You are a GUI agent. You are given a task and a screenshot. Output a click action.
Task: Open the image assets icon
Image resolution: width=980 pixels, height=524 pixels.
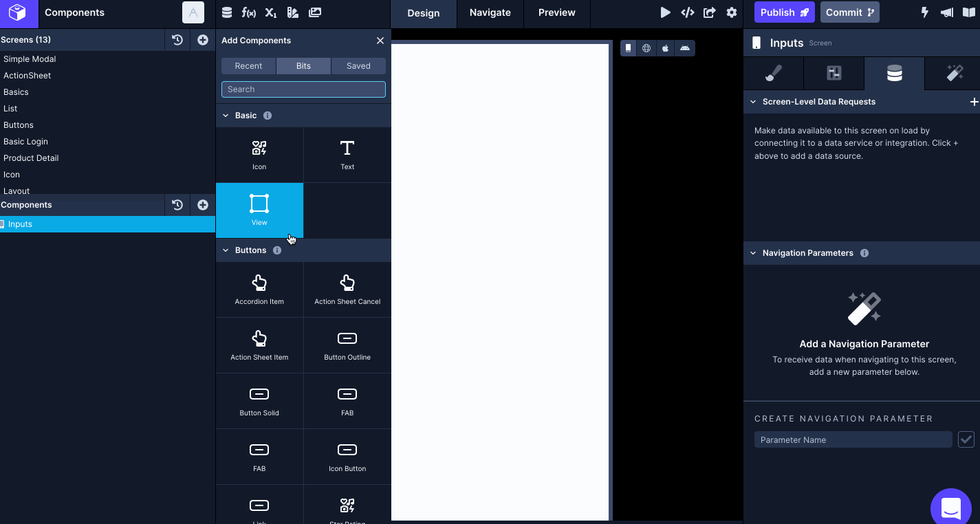pyautogui.click(x=315, y=12)
